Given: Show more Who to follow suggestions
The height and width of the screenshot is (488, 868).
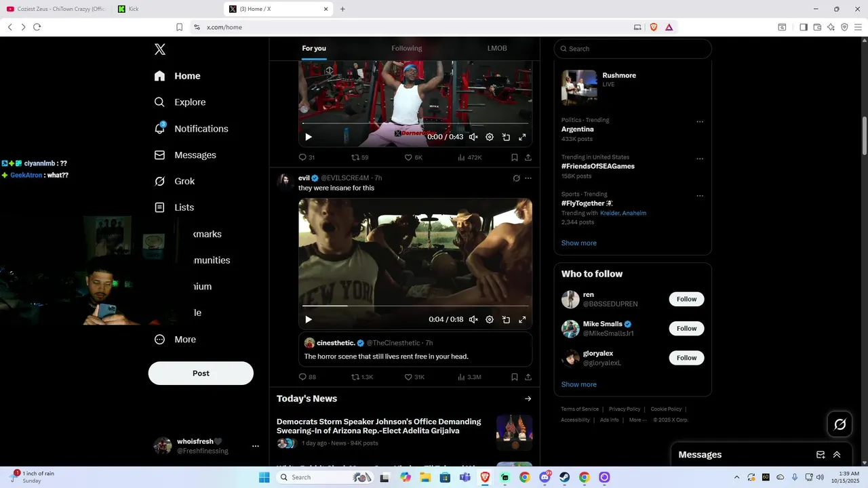Looking at the screenshot, I should 579,385.
